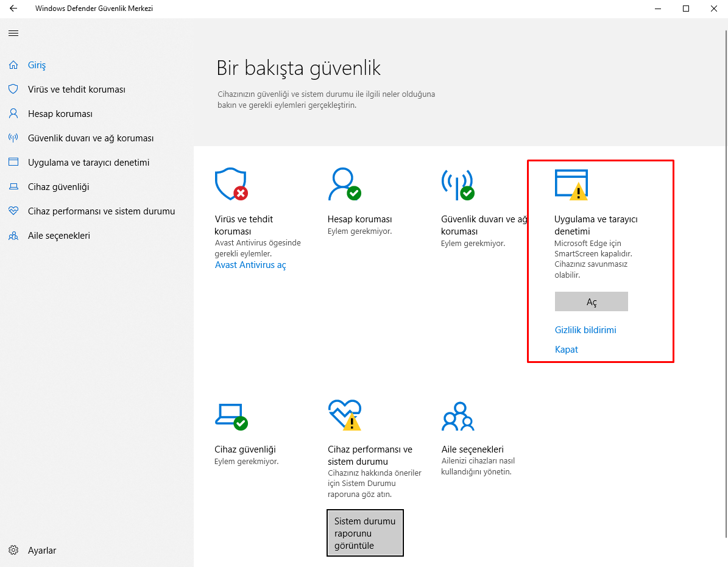Select Hesap koruması in sidebar
728x567 pixels.
coord(60,114)
